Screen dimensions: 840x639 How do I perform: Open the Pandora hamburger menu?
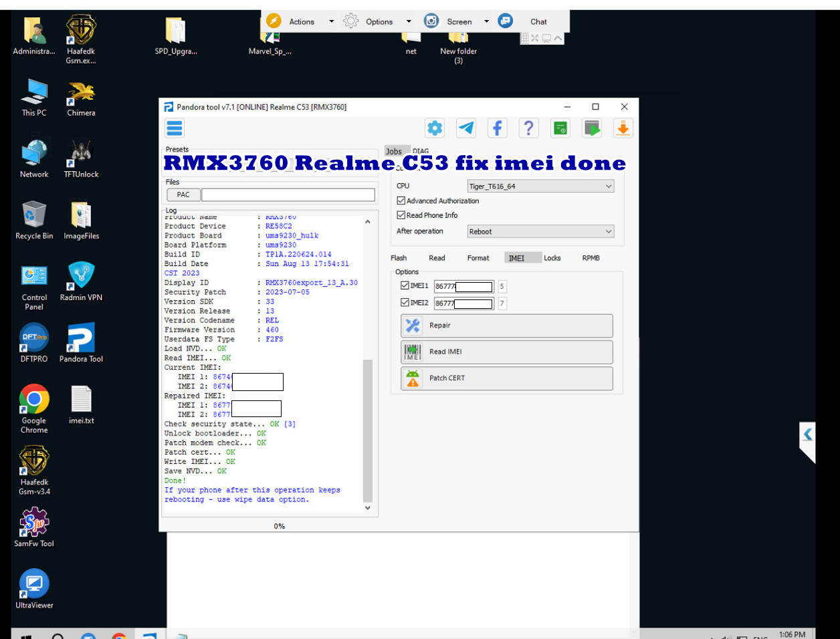[175, 128]
